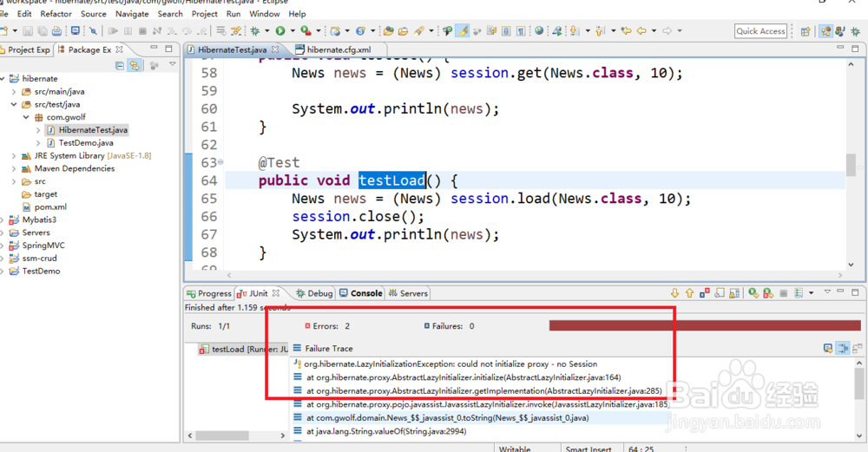This screenshot has height=452, width=868.
Task: Open Package Explorer View Menu triangle
Action: pyautogui.click(x=173, y=65)
